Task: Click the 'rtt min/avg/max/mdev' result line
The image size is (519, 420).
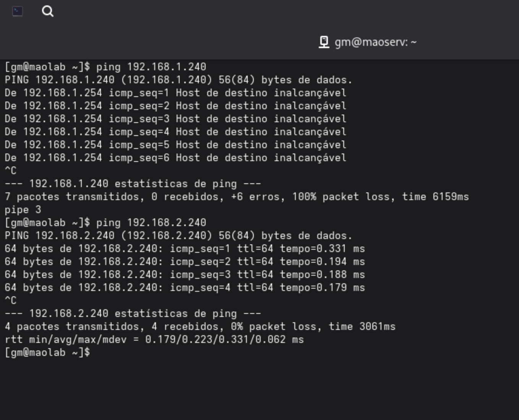Action: pos(154,339)
